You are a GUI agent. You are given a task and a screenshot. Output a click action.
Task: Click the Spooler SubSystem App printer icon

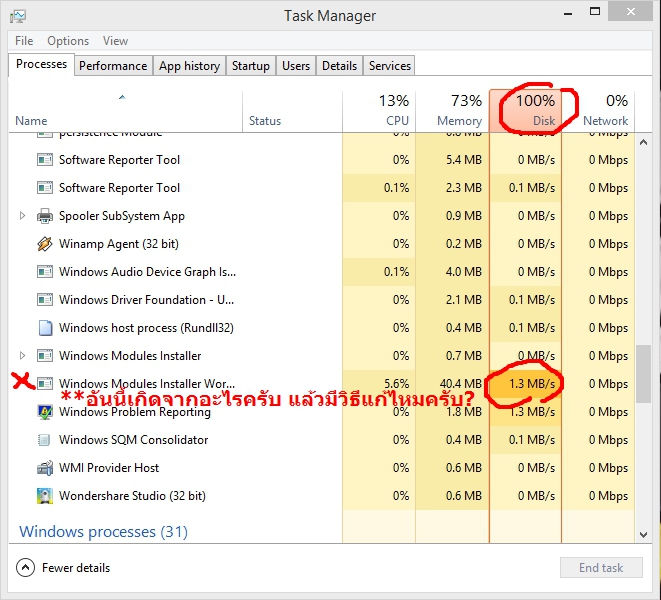click(45, 216)
